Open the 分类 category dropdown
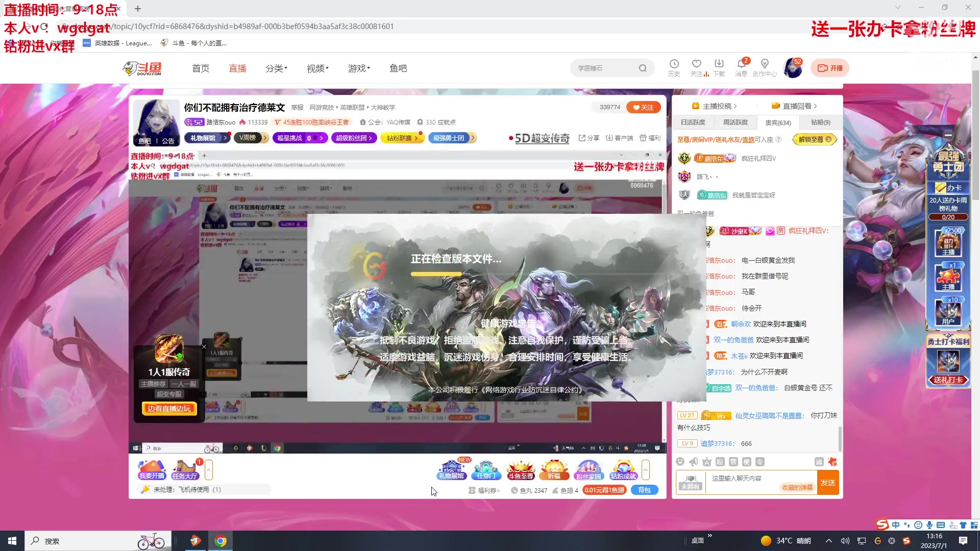The height and width of the screenshot is (551, 980). point(275,68)
